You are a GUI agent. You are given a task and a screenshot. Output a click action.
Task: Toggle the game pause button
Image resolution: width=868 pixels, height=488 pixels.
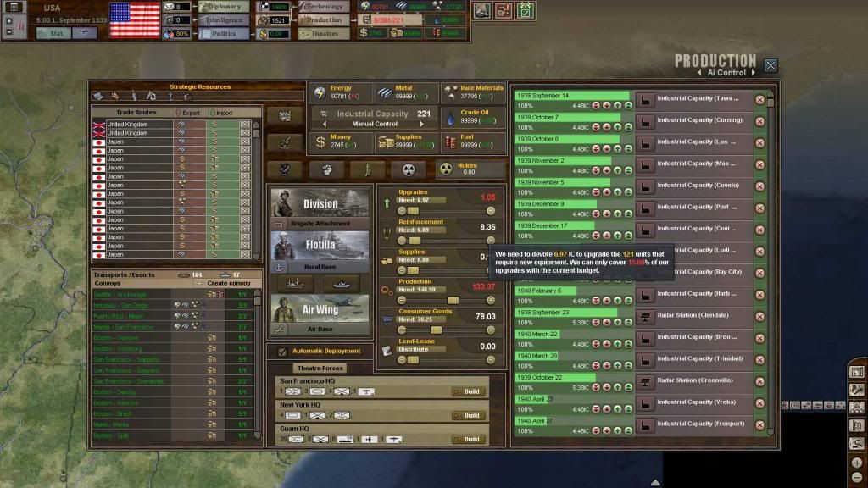(21, 26)
